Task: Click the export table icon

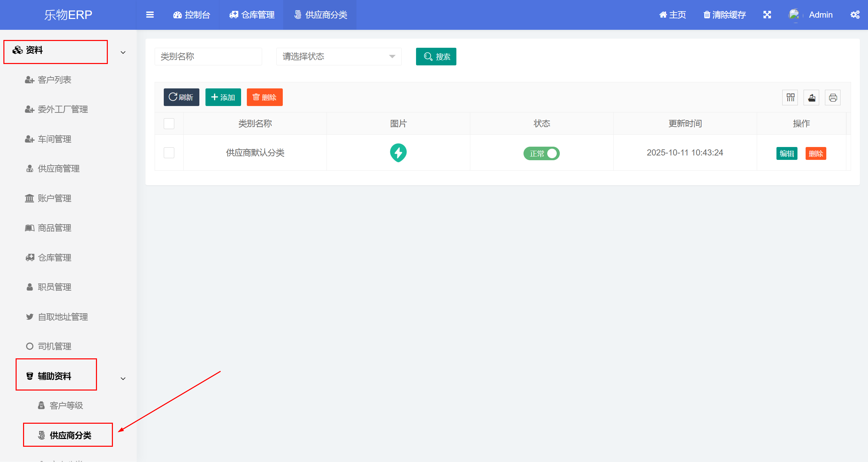Action: [x=811, y=98]
